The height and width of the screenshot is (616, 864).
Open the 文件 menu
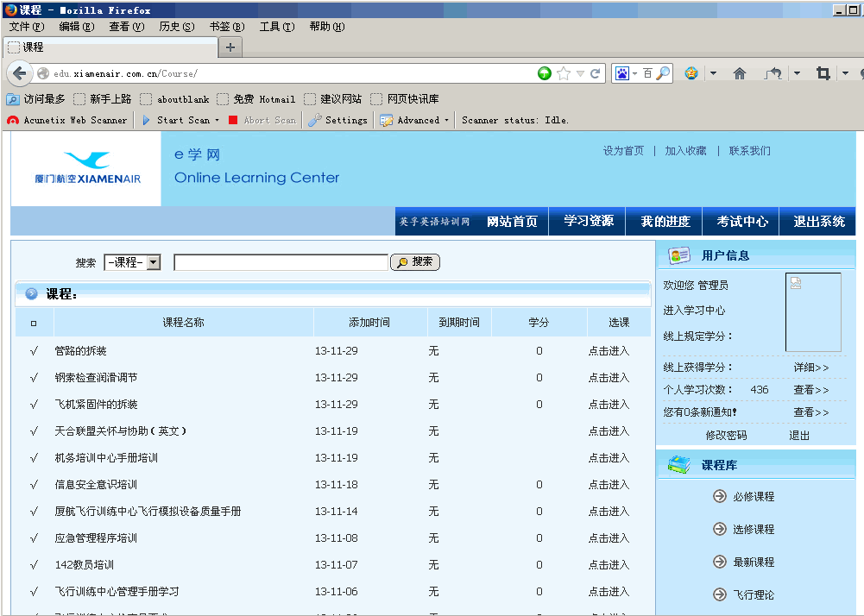pos(27,27)
